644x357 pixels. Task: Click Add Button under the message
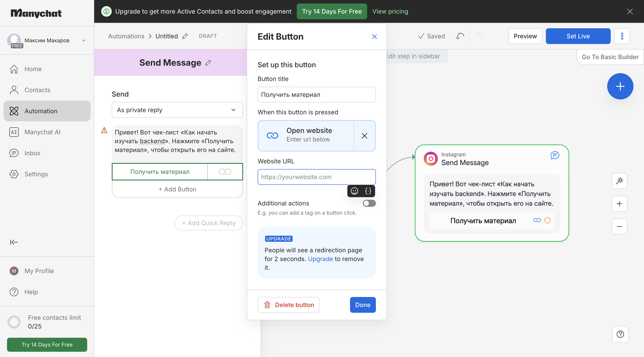(x=177, y=189)
